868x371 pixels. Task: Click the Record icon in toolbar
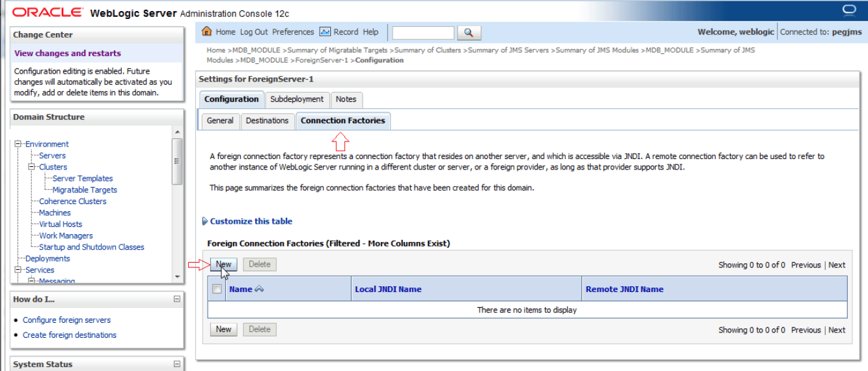pos(325,31)
